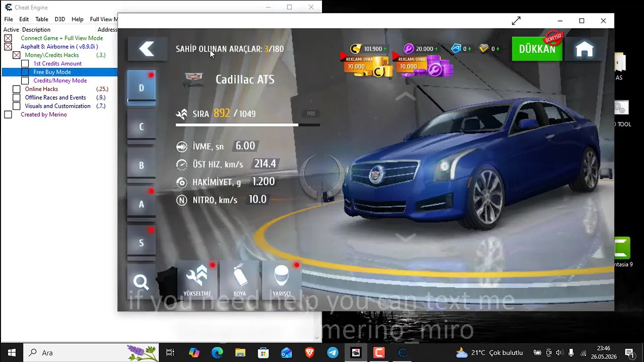
Task: Select the B class tab
Action: [x=141, y=165]
